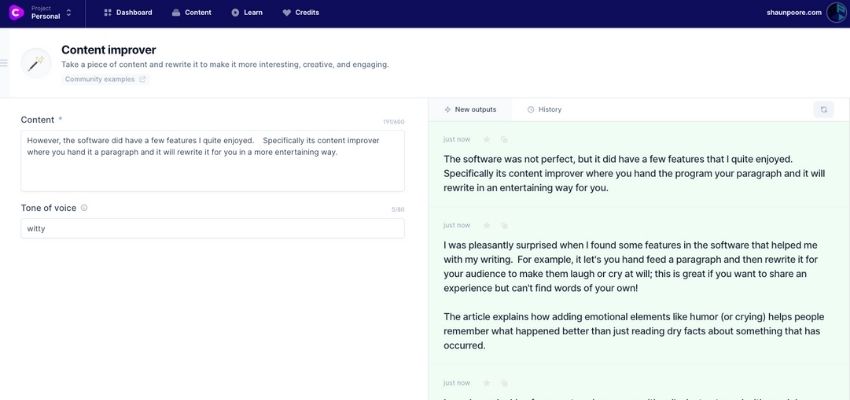Switch to the New outputs tab
This screenshot has width=850, height=400.
point(470,109)
